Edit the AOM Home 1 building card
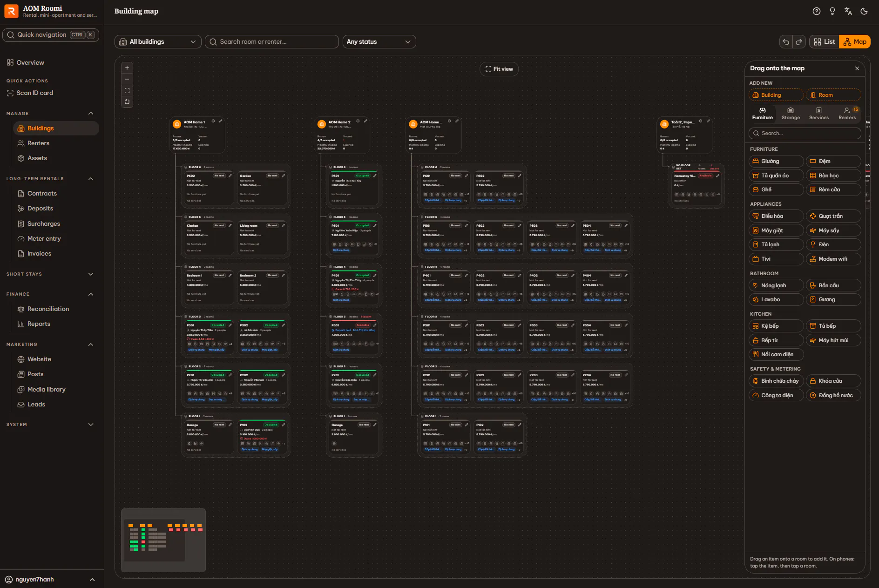This screenshot has height=588, width=879. pyautogui.click(x=221, y=121)
